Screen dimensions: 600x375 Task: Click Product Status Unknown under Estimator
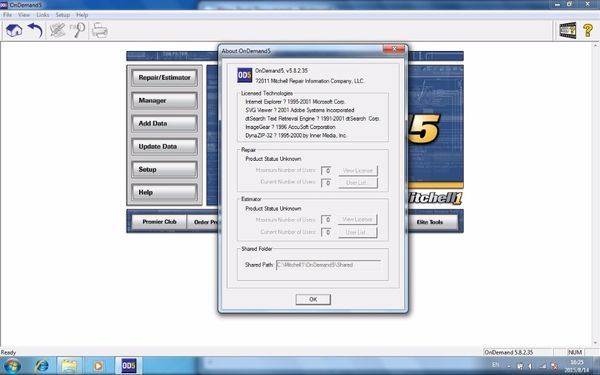pos(273,209)
